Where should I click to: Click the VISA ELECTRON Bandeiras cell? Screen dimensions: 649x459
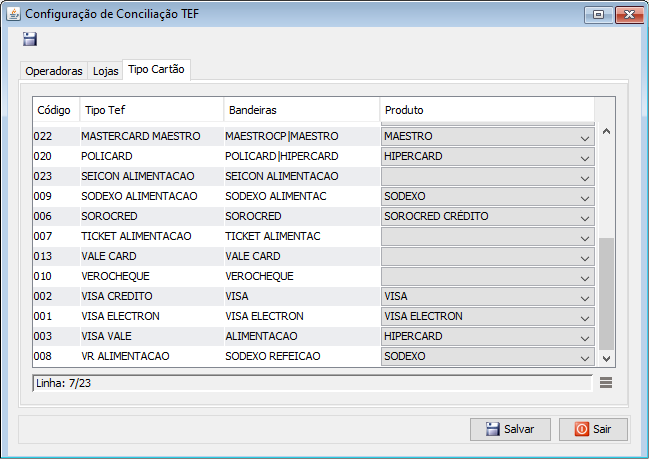[x=301, y=316]
